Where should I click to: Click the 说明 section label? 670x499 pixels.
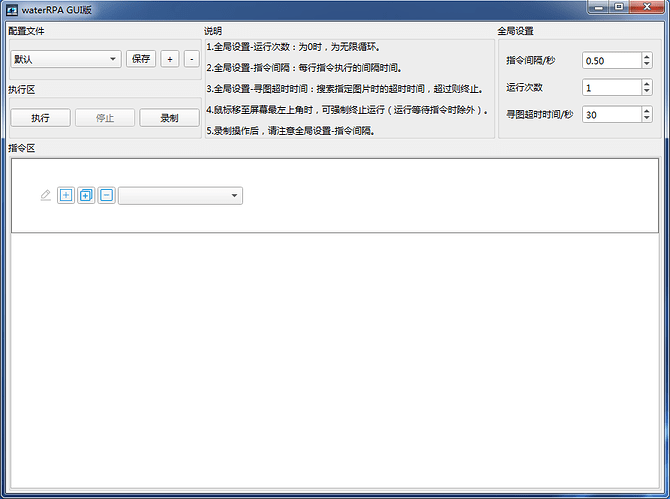point(213,31)
